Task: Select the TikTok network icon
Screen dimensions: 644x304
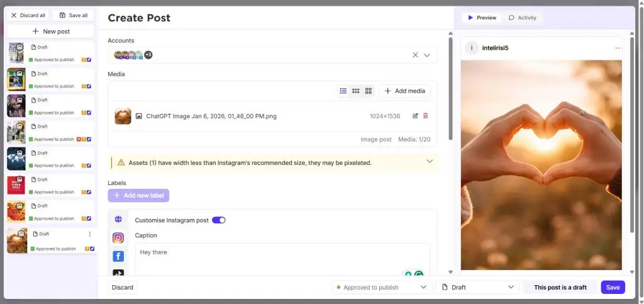Action: pyautogui.click(x=118, y=273)
